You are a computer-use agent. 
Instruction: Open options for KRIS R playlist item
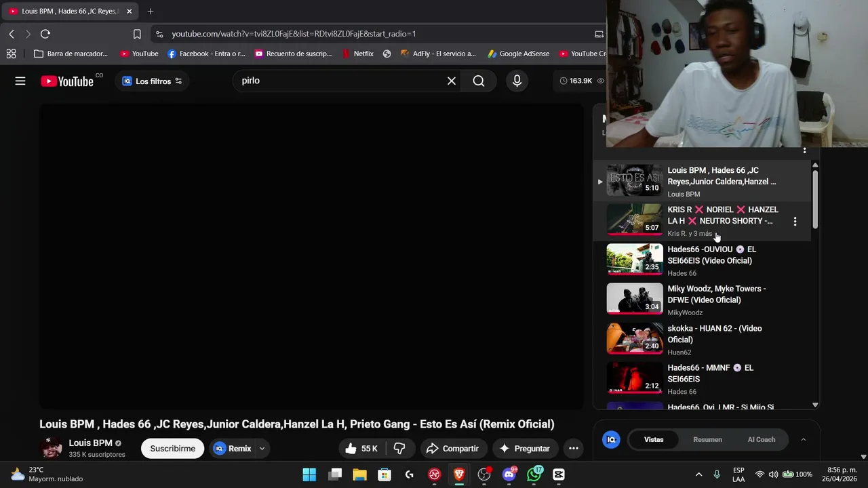coord(795,221)
